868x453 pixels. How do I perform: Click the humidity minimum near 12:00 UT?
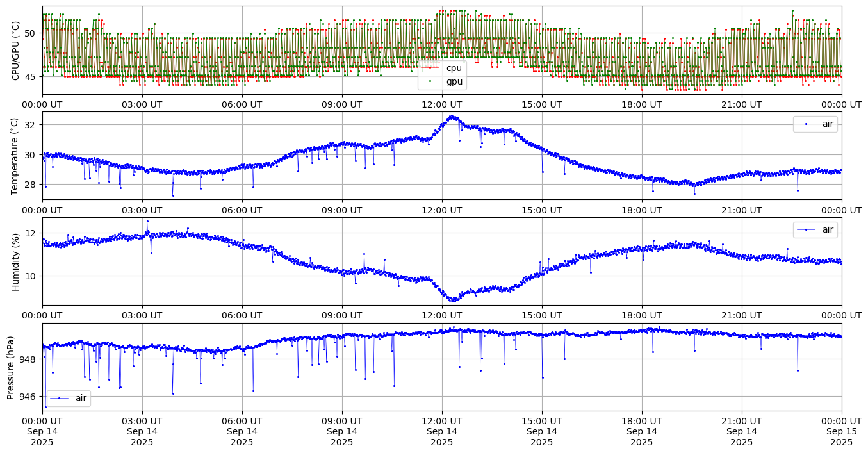(x=453, y=299)
